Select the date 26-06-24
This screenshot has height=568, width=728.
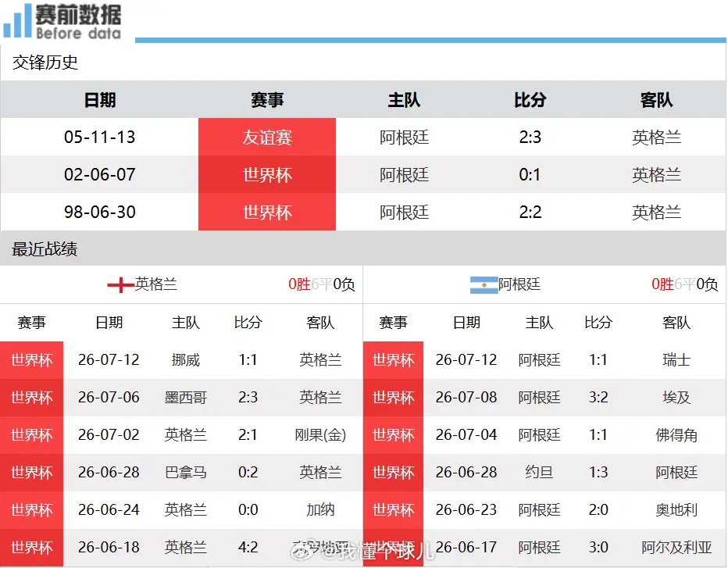(x=109, y=510)
